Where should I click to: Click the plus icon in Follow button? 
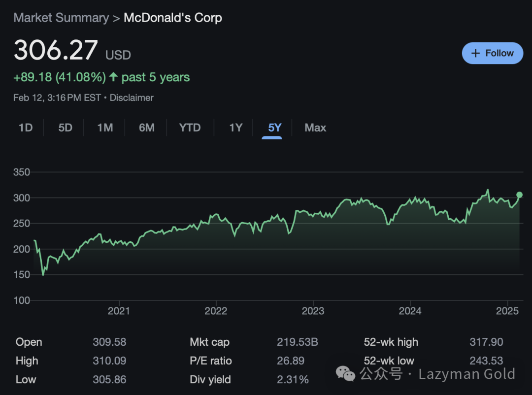[x=476, y=53]
